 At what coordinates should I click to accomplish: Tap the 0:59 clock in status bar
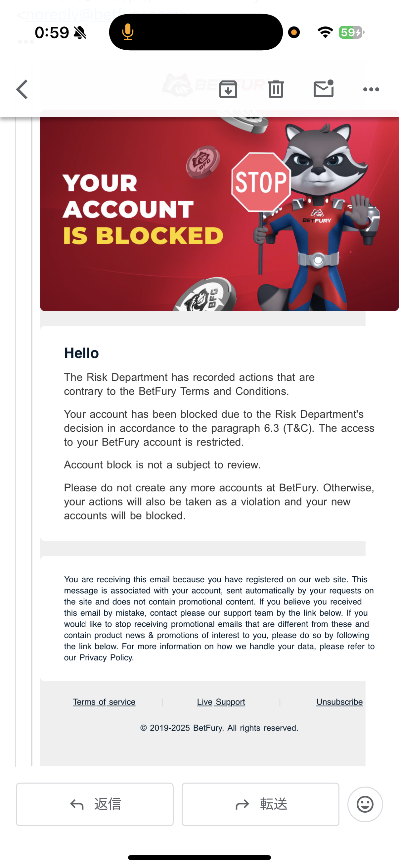pyautogui.click(x=52, y=33)
